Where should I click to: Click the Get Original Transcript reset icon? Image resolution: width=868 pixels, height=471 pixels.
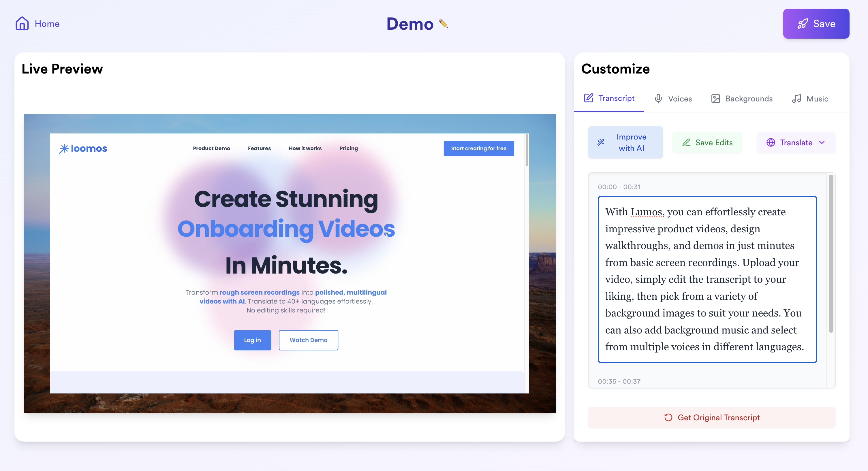pyautogui.click(x=668, y=417)
